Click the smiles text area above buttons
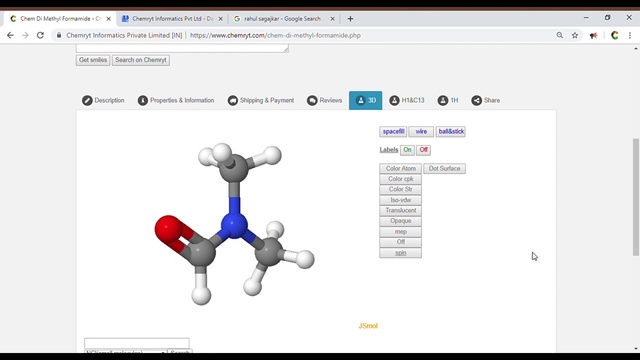 [182, 49]
